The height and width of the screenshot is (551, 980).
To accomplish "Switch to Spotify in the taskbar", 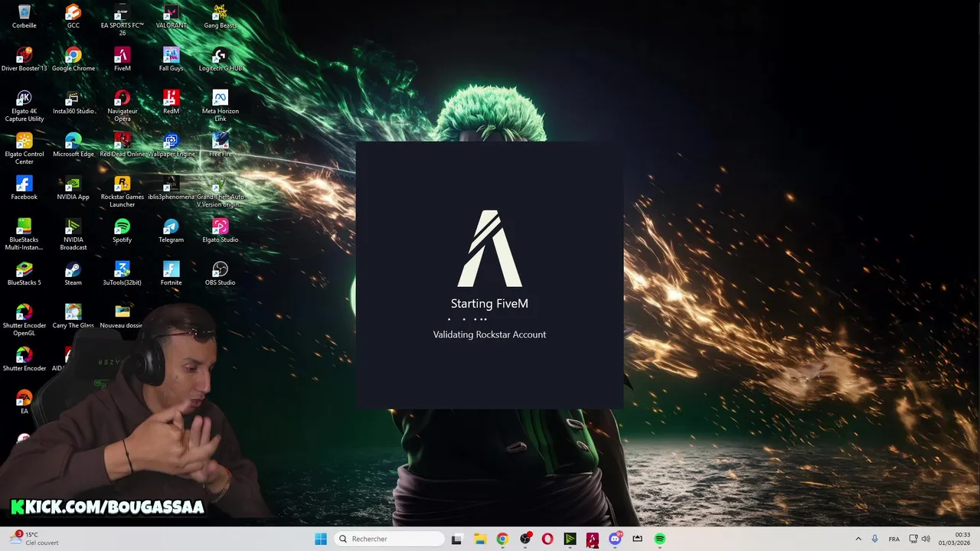I will tap(660, 539).
